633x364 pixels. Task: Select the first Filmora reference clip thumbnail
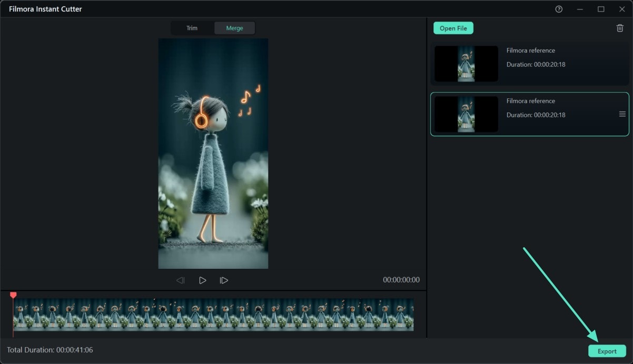(x=466, y=64)
